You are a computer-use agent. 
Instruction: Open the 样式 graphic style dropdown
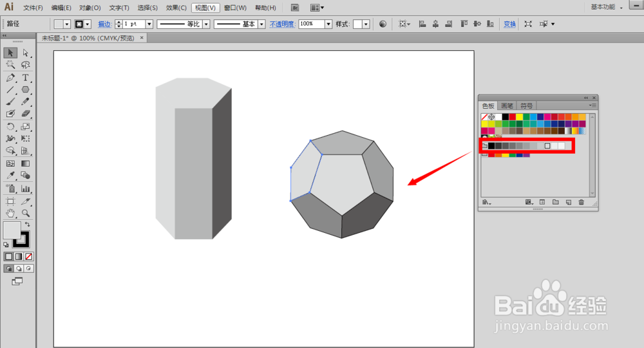(x=366, y=24)
